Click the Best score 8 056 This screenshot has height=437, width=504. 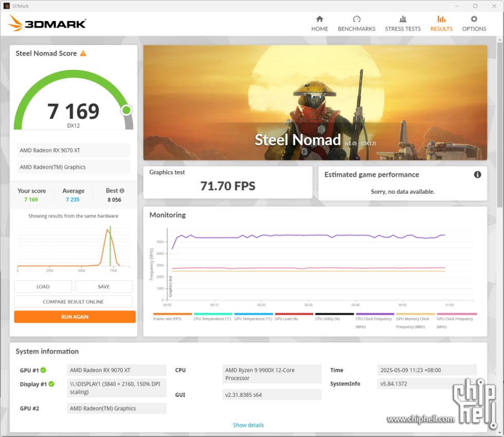pyautogui.click(x=114, y=200)
